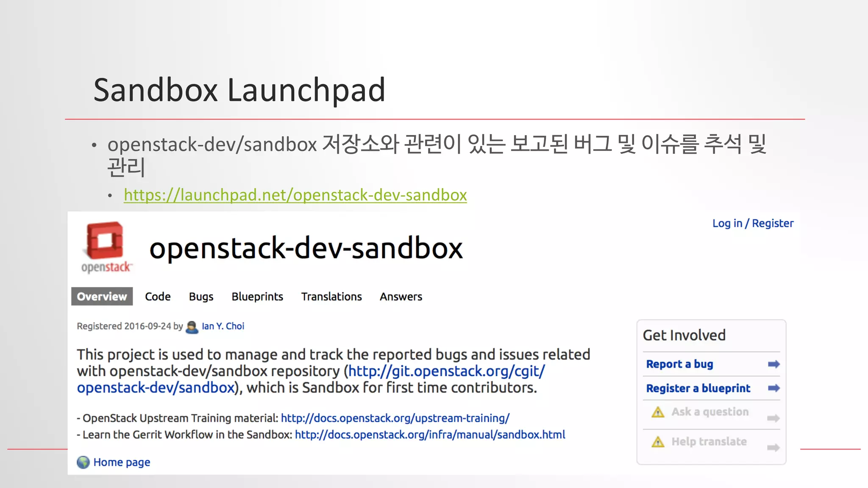
Task: Click the Get Involved panel heading
Action: pyautogui.click(x=684, y=335)
